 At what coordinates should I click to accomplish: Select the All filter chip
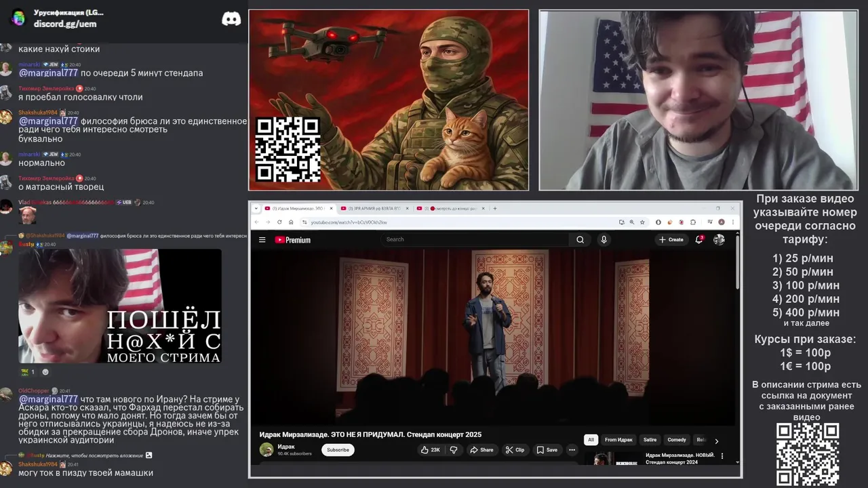tap(591, 440)
